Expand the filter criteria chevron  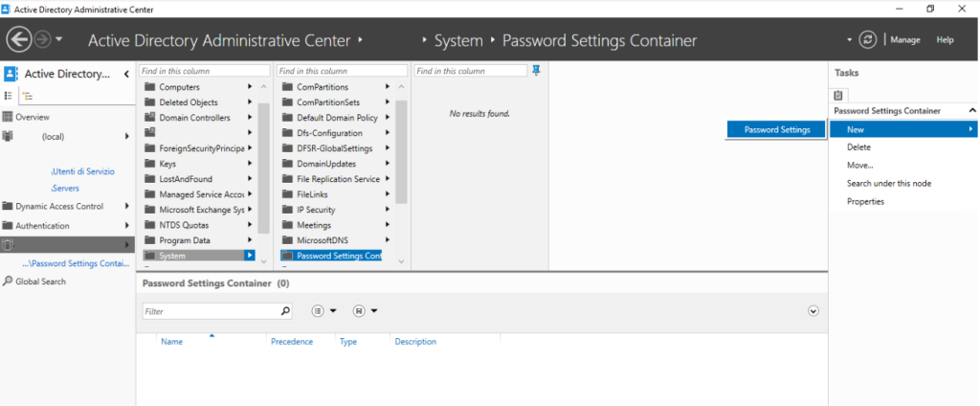click(x=813, y=311)
